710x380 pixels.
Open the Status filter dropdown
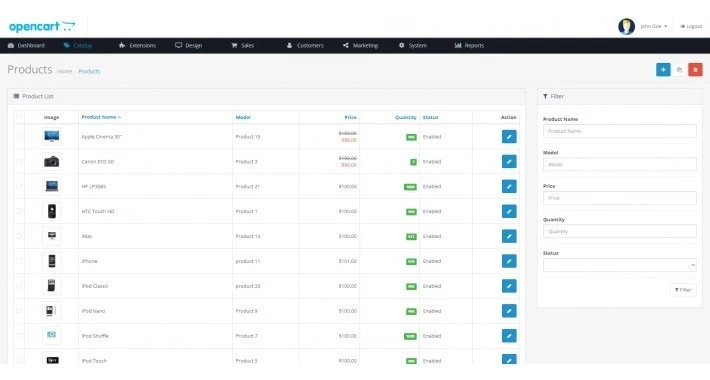click(x=619, y=265)
